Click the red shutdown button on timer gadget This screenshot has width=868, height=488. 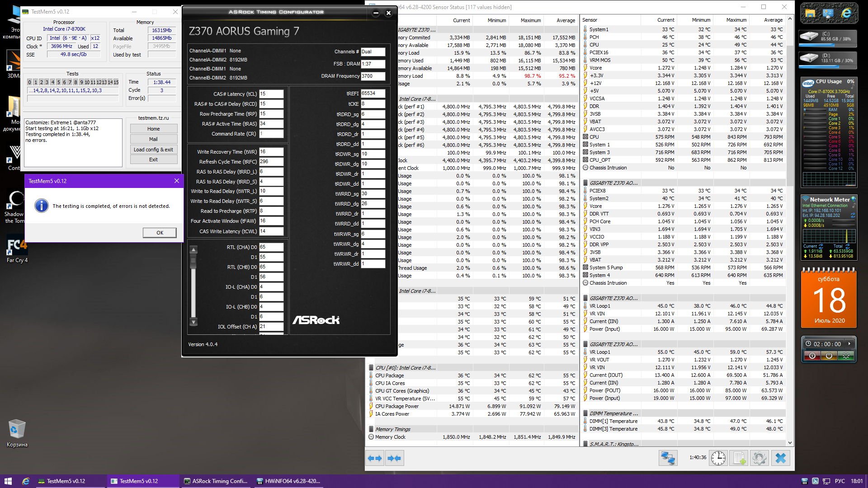tap(812, 356)
